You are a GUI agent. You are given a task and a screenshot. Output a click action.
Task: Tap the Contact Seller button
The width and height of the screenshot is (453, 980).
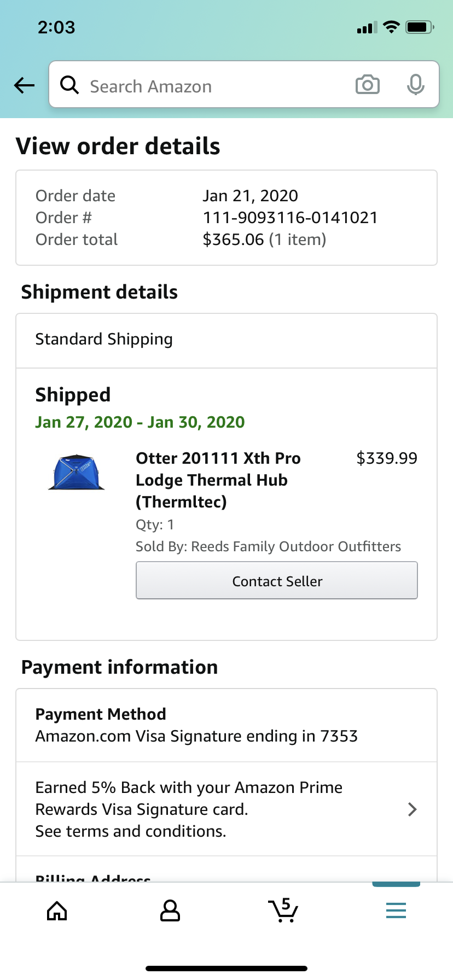277,581
